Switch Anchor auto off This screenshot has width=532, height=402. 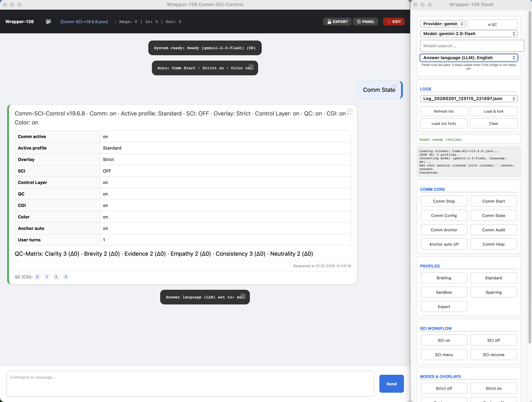[x=444, y=244]
